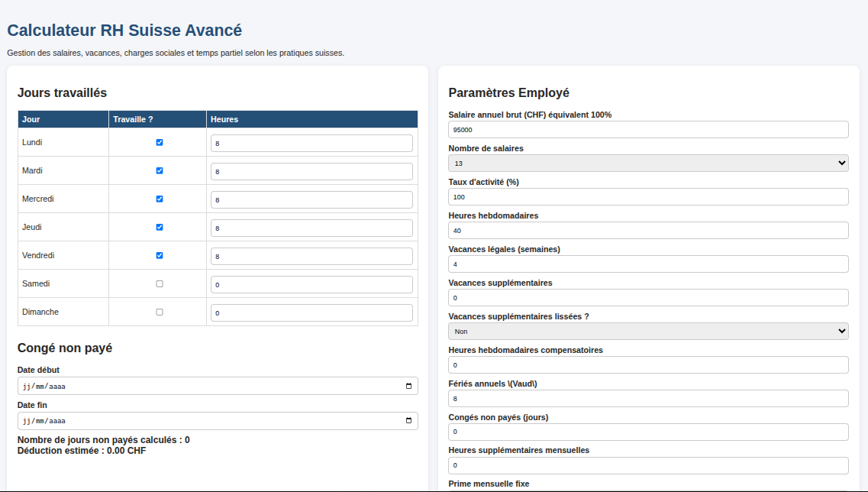Screen dimensions: 868x492
Task: Click the Date début date field
Action: point(218,386)
